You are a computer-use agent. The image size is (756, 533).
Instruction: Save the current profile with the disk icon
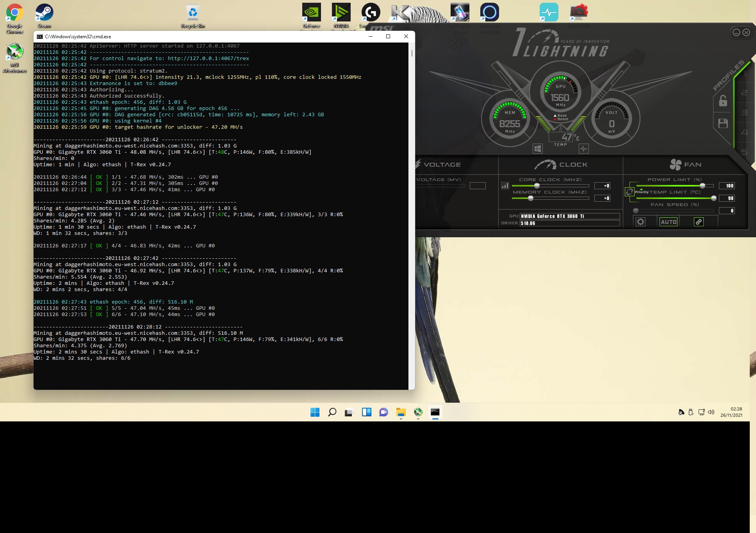[724, 123]
